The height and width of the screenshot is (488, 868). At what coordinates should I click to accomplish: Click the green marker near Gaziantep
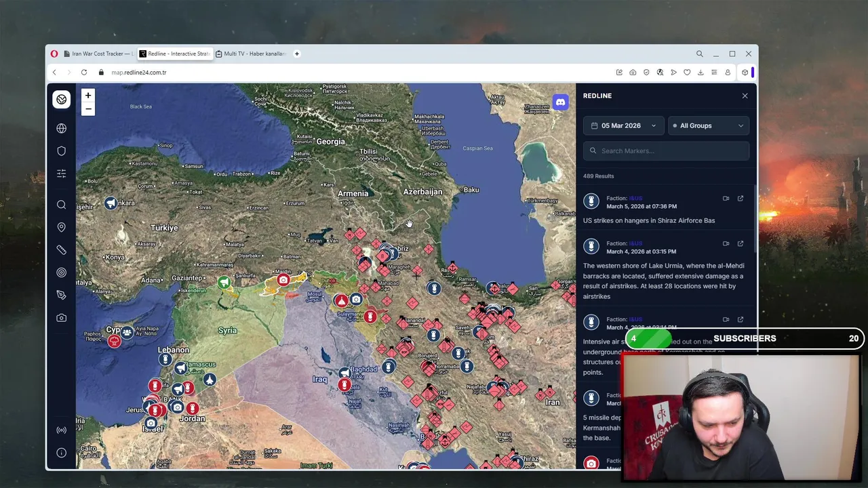pos(224,283)
